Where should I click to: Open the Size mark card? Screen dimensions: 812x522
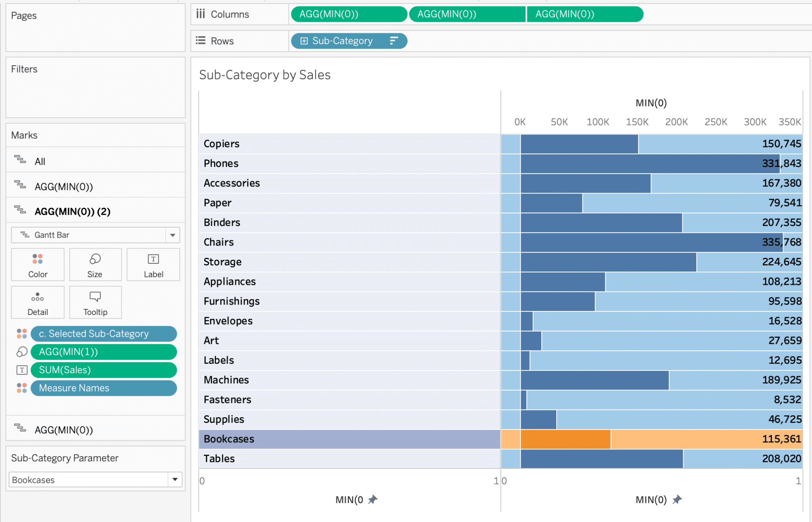click(x=95, y=265)
